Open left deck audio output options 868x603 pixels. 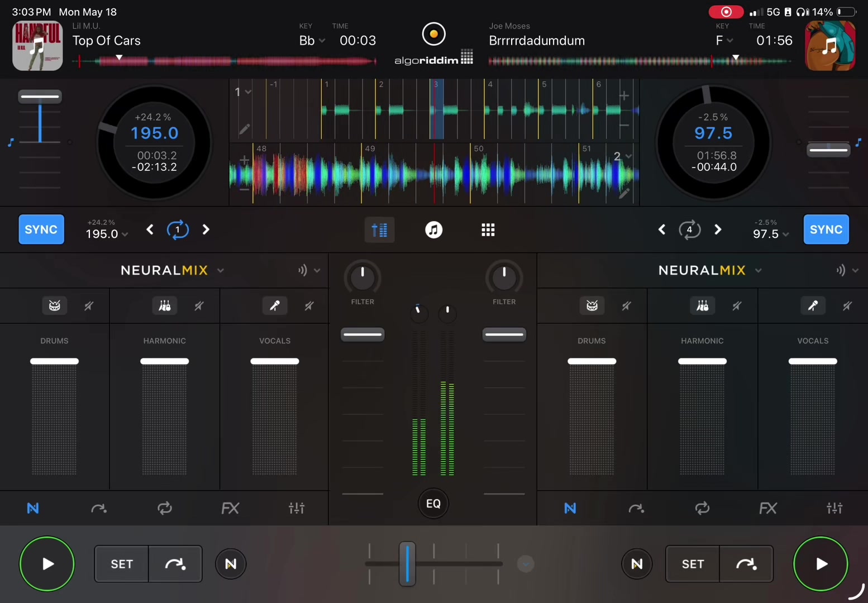pos(309,270)
